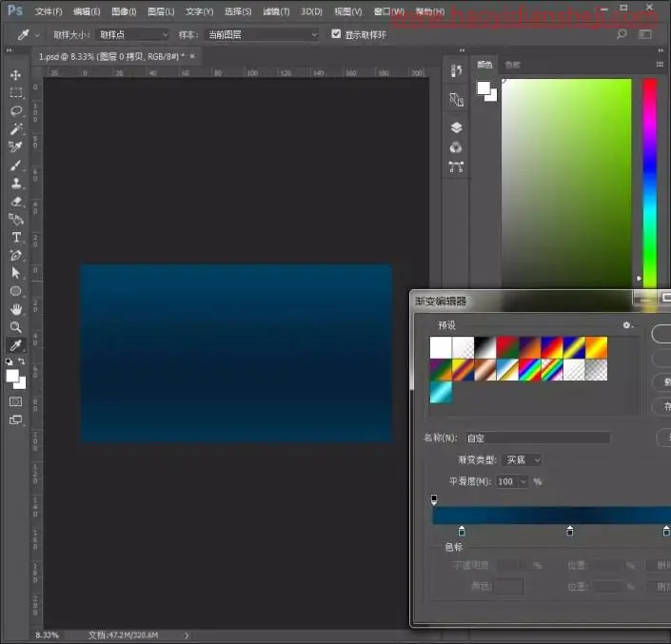Change the screen mode icon
Viewport: 671px width, 644px height.
point(16,420)
